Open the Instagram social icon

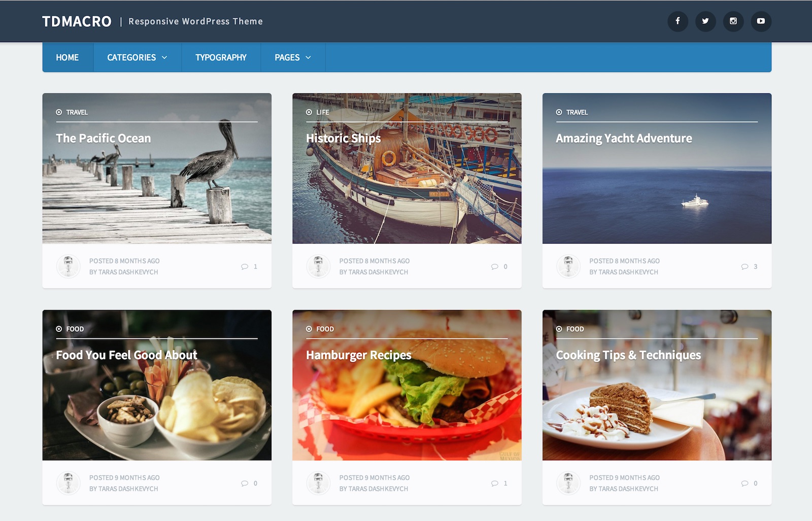(x=733, y=21)
